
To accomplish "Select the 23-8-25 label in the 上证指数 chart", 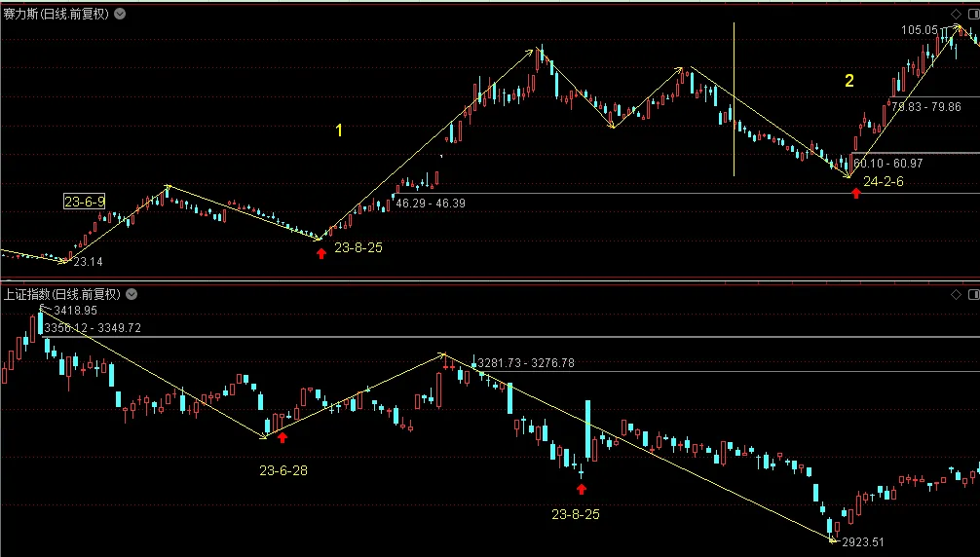I will tap(576, 514).
